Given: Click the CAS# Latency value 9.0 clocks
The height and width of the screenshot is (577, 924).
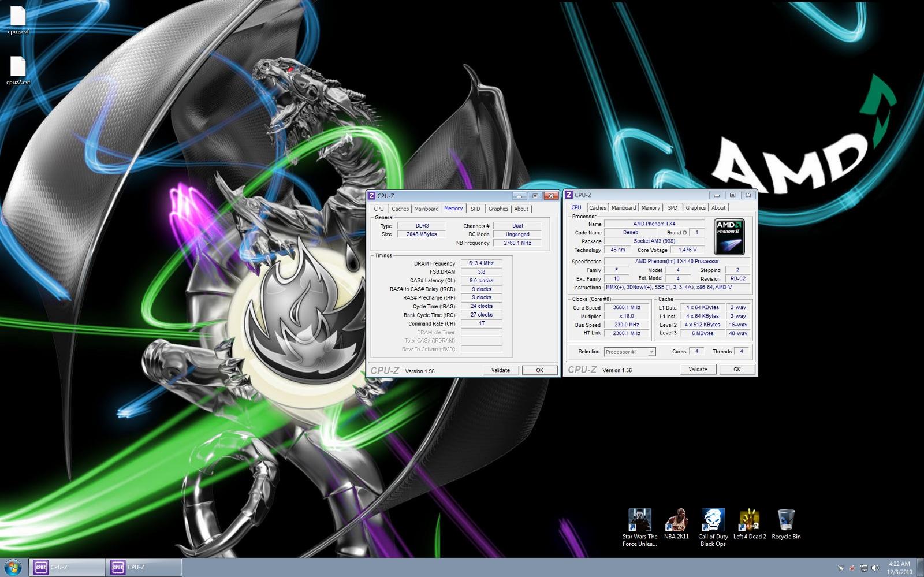Looking at the screenshot, I should pos(482,281).
